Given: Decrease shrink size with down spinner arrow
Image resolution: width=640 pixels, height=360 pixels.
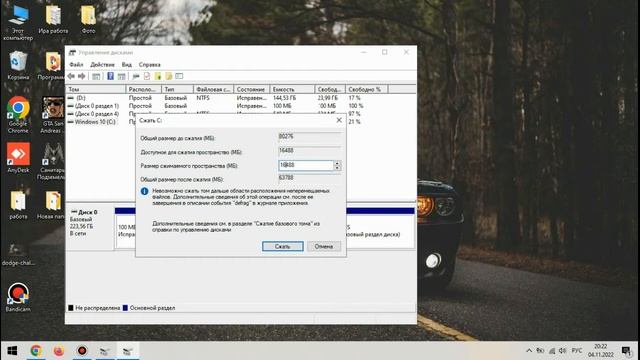Looking at the screenshot, I should pyautogui.click(x=337, y=168).
